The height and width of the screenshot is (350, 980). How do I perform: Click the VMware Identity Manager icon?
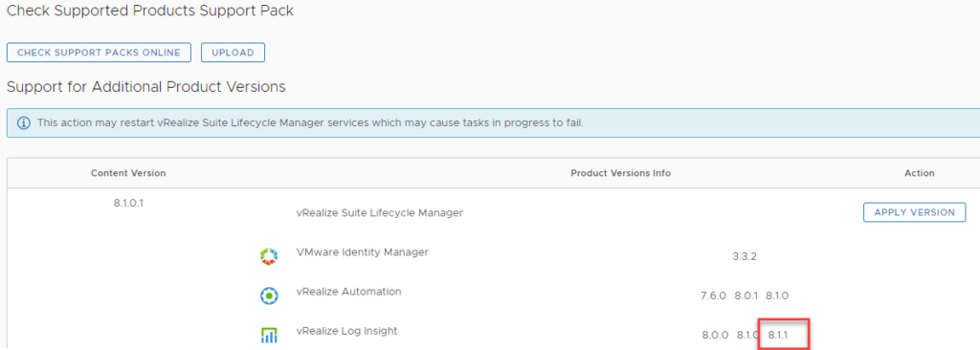coord(269,256)
